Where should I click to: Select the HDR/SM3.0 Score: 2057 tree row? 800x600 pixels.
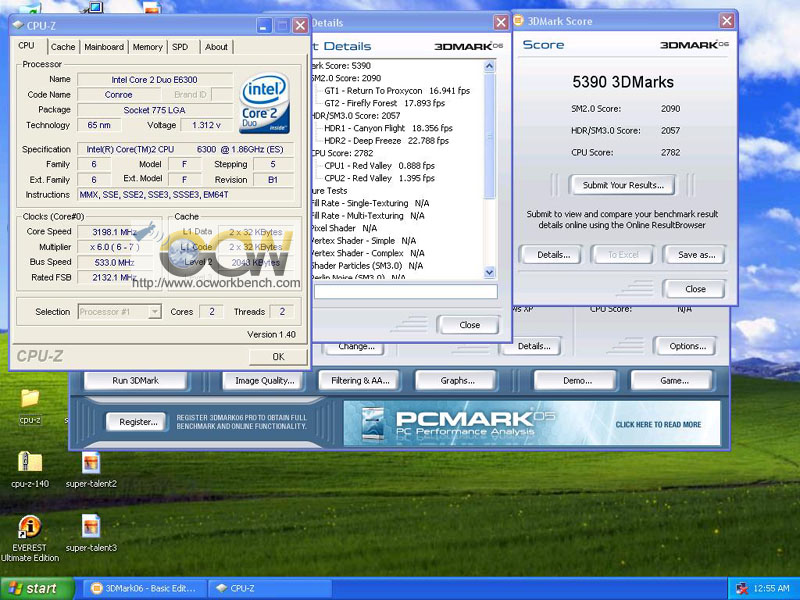[356, 116]
